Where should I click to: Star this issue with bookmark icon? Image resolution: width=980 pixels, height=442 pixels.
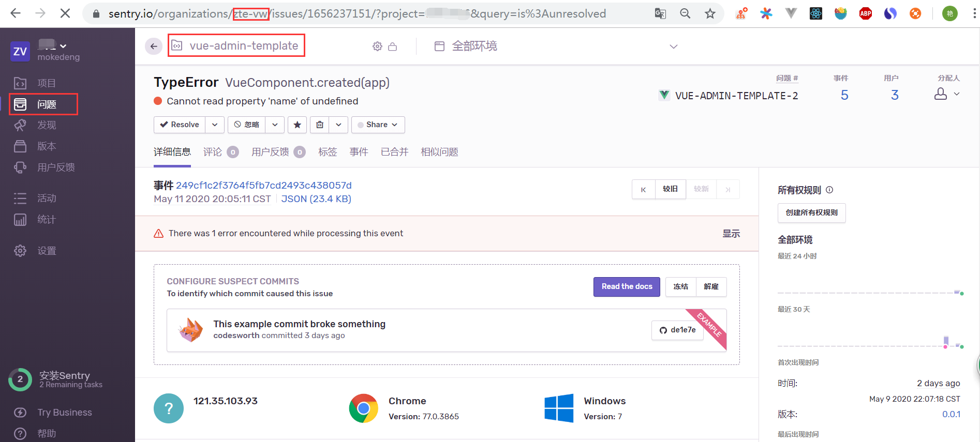click(298, 125)
